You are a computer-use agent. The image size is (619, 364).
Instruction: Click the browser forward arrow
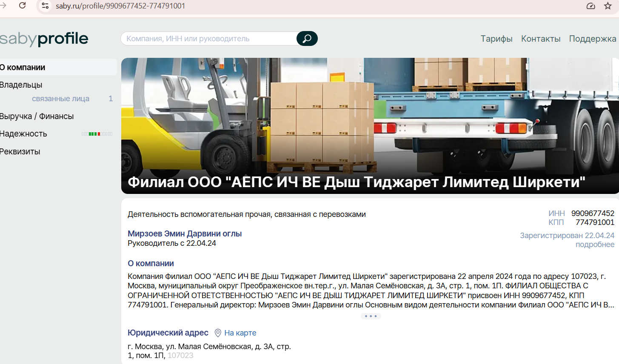click(x=3, y=6)
